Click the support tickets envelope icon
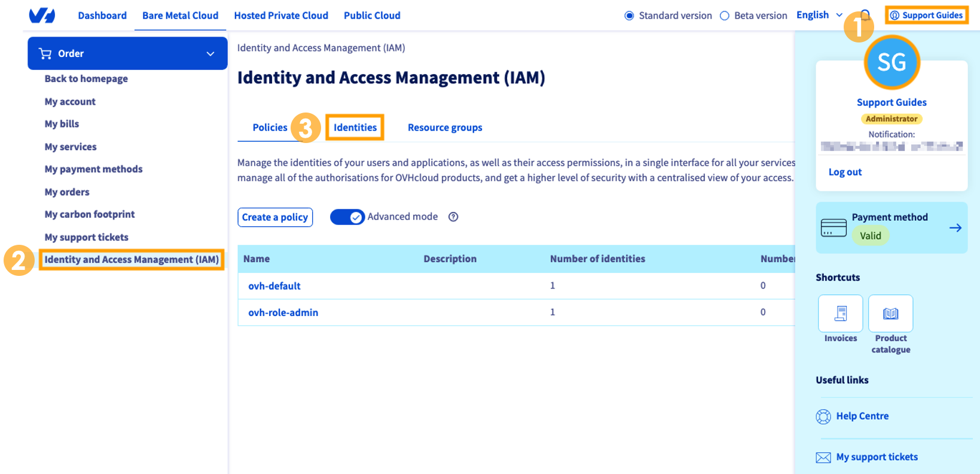 click(823, 458)
